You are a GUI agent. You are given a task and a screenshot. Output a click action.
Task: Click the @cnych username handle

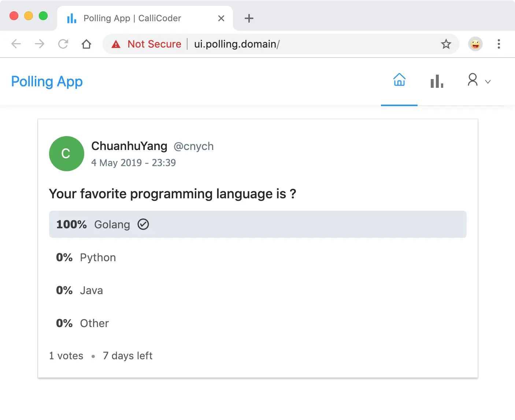tap(194, 146)
